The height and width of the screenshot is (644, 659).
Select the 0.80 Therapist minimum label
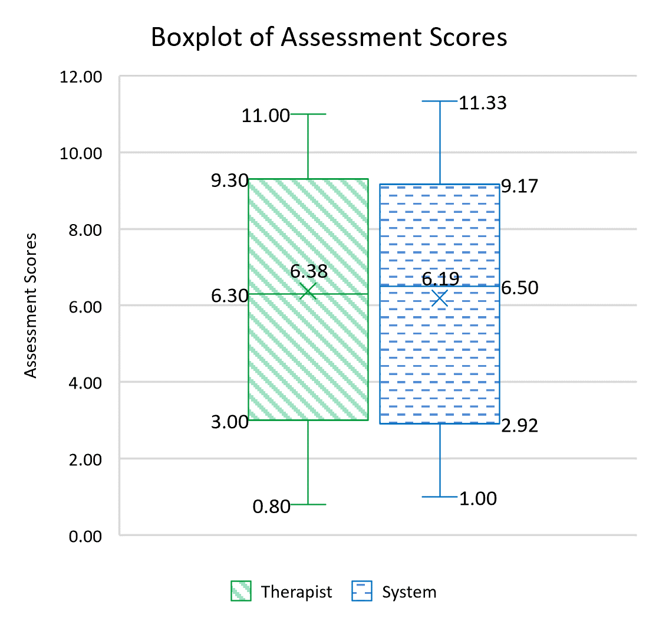coord(273,506)
